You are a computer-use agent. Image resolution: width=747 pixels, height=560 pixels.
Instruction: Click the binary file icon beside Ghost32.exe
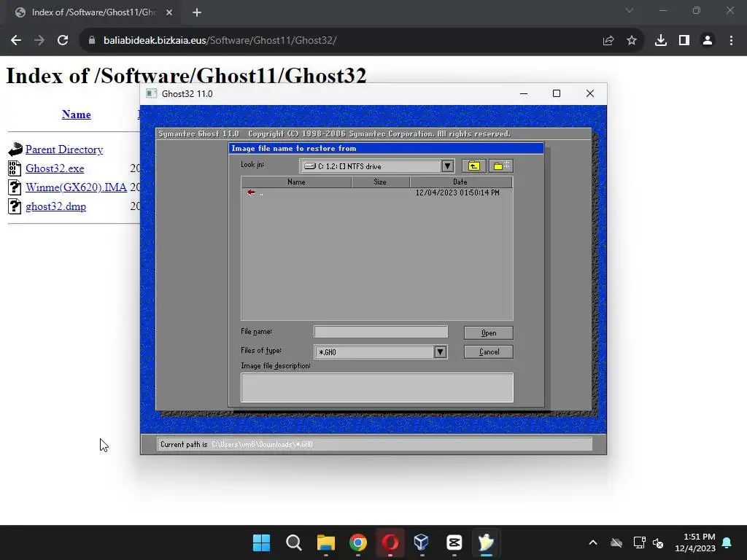coord(15,168)
